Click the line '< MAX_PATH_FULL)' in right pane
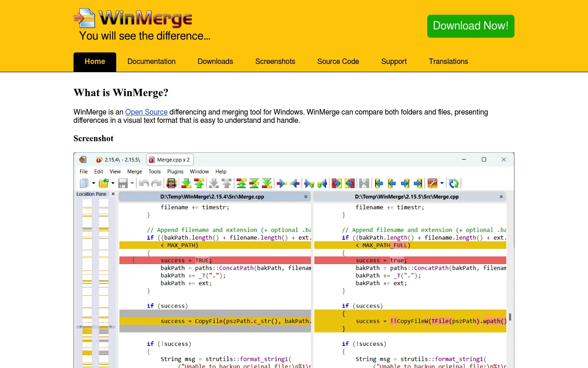The image size is (588, 368). [410, 245]
